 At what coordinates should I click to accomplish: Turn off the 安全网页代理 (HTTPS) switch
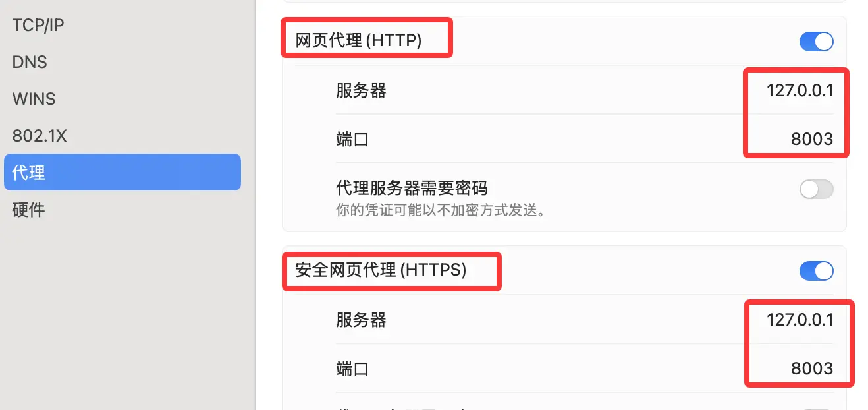point(816,271)
